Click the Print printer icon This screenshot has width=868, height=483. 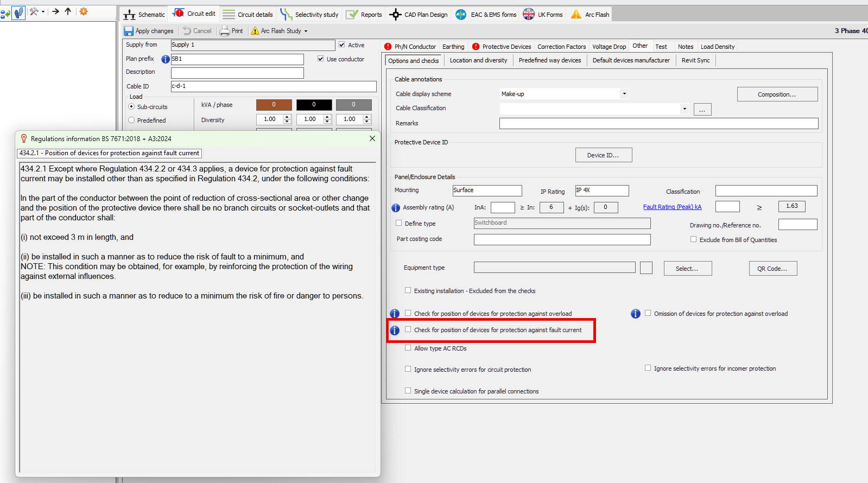(225, 31)
